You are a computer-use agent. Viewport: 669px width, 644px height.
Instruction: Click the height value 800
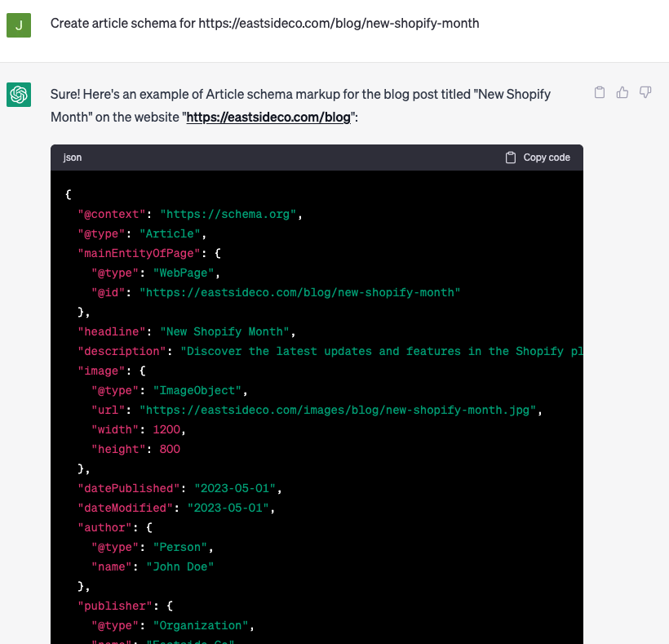tap(170, 449)
